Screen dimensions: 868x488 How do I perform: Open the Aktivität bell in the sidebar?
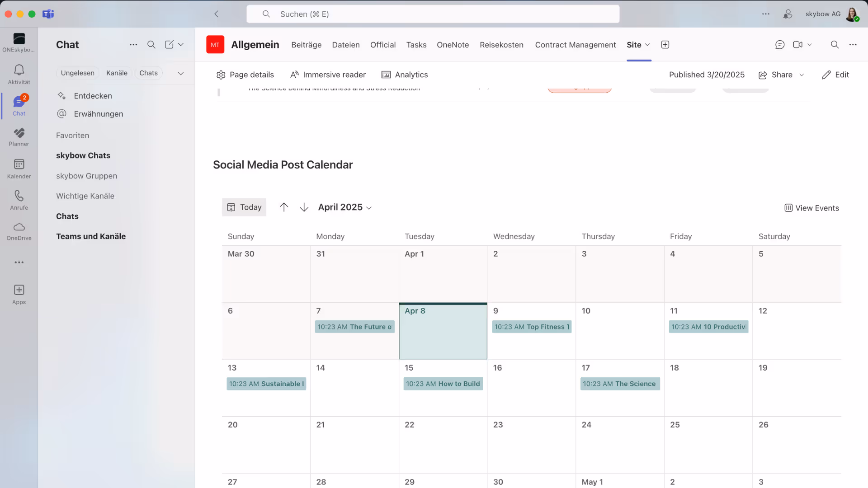coord(19,74)
